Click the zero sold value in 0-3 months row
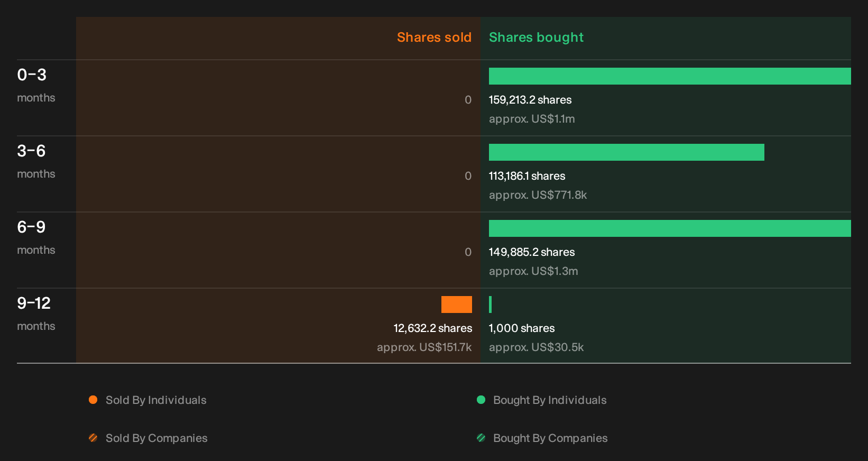 coord(468,100)
